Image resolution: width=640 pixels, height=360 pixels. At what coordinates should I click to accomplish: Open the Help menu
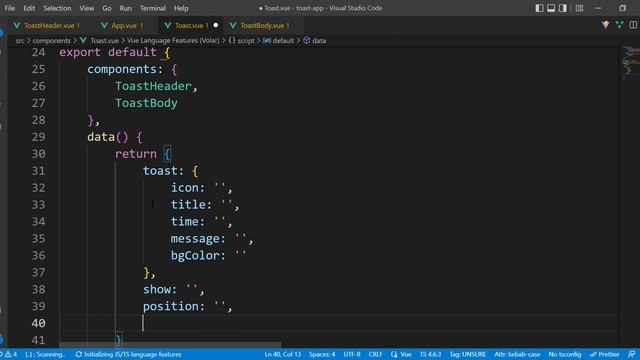(181, 8)
